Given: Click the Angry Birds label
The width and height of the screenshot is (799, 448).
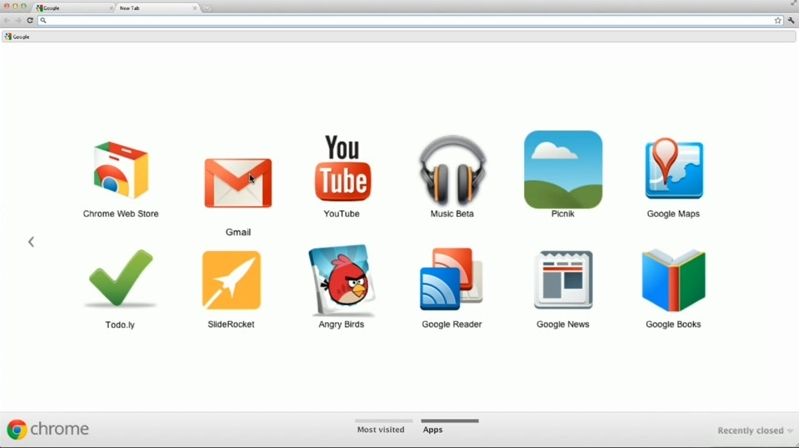Looking at the screenshot, I should click(341, 324).
